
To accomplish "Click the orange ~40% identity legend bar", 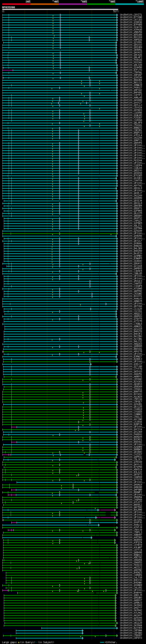I will coord(45,4).
